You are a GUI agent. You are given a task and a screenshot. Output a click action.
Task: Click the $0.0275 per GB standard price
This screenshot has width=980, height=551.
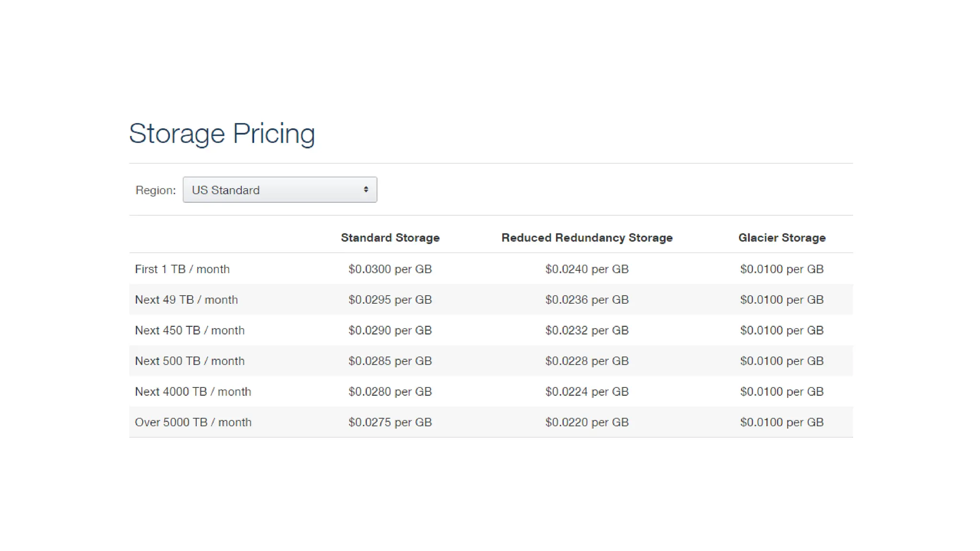(390, 422)
